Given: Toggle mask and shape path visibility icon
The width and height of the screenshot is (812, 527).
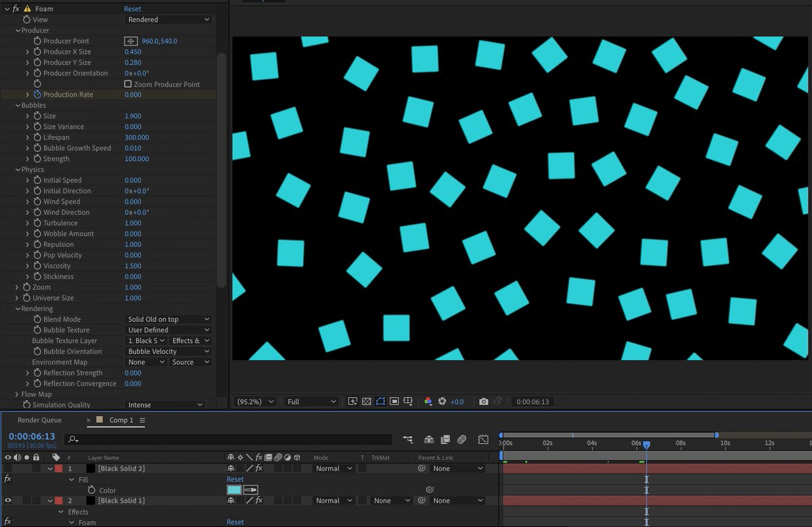Looking at the screenshot, I should coord(380,401).
